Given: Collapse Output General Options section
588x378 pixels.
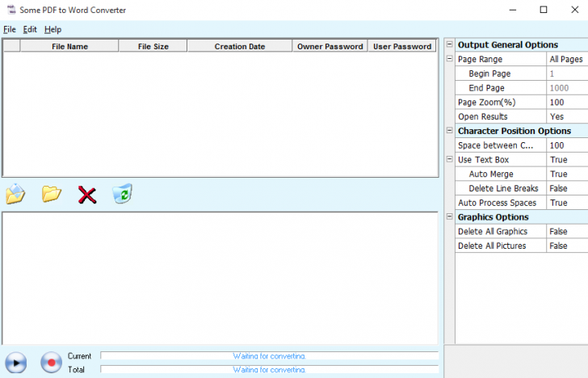Looking at the screenshot, I should (x=449, y=44).
